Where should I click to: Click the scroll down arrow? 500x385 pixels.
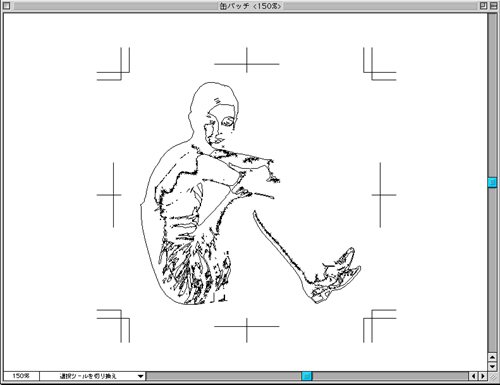492,366
